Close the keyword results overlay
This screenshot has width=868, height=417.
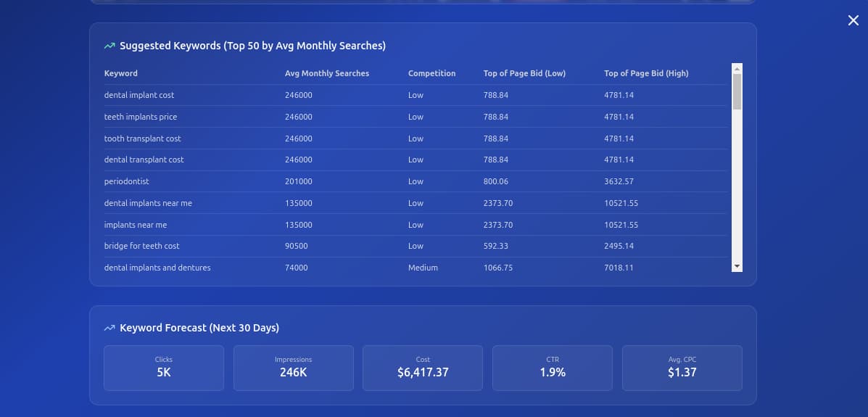853,20
